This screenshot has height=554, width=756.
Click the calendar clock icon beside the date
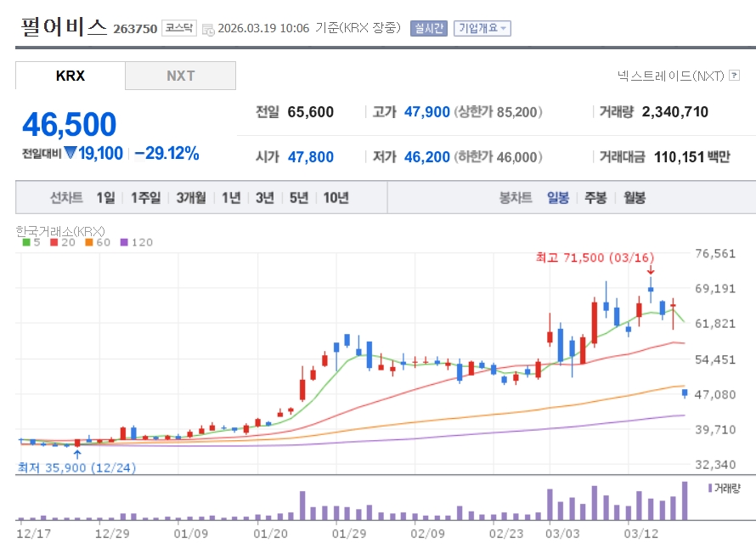(208, 28)
